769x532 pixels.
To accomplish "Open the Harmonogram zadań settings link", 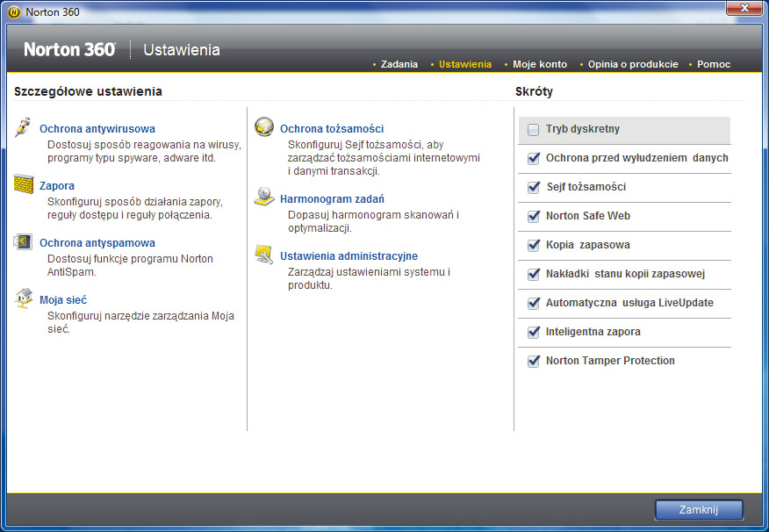I will 331,199.
